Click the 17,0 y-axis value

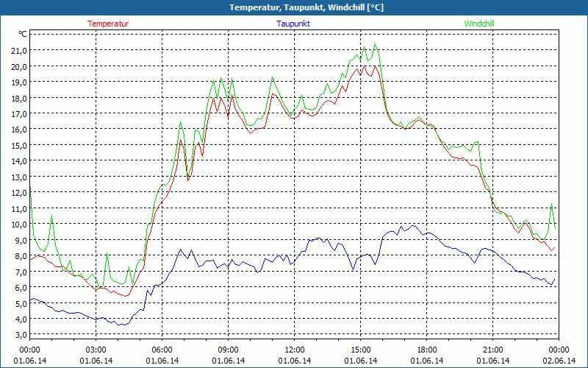(19, 113)
